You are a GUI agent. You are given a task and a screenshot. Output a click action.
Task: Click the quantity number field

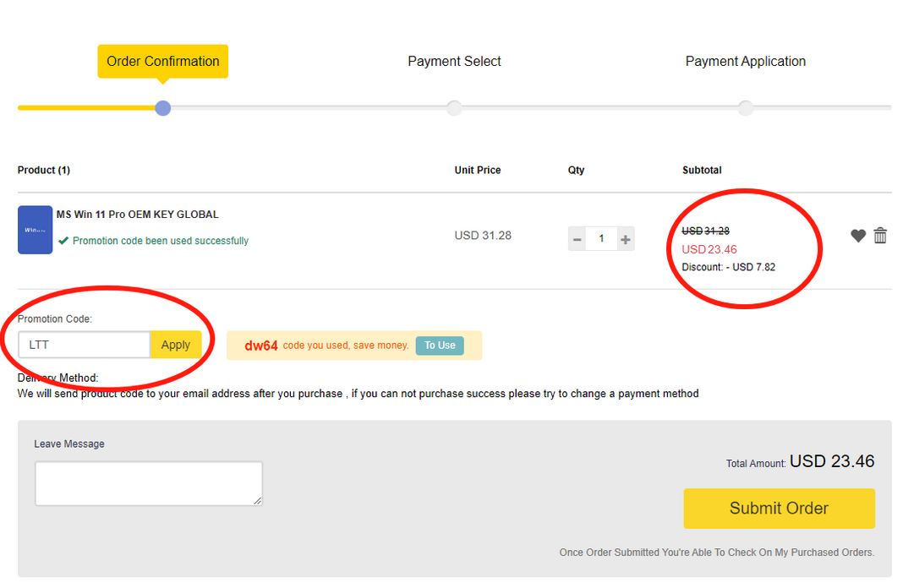pos(601,239)
